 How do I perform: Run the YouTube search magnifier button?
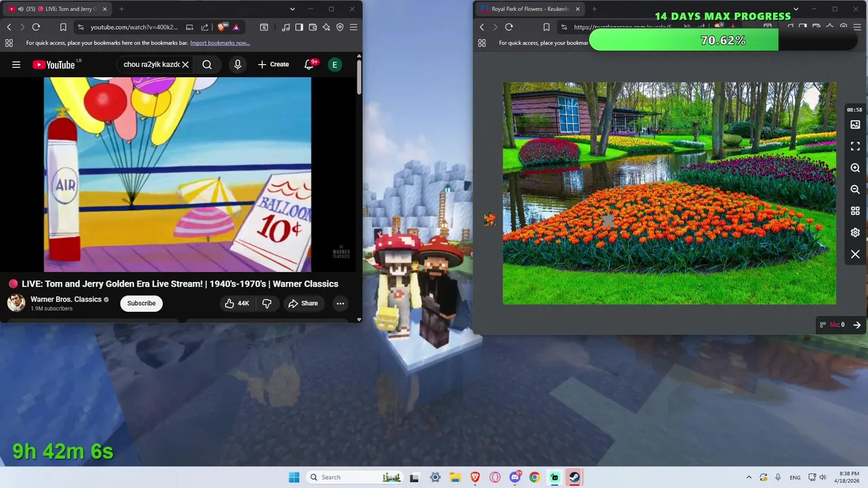pyautogui.click(x=207, y=64)
